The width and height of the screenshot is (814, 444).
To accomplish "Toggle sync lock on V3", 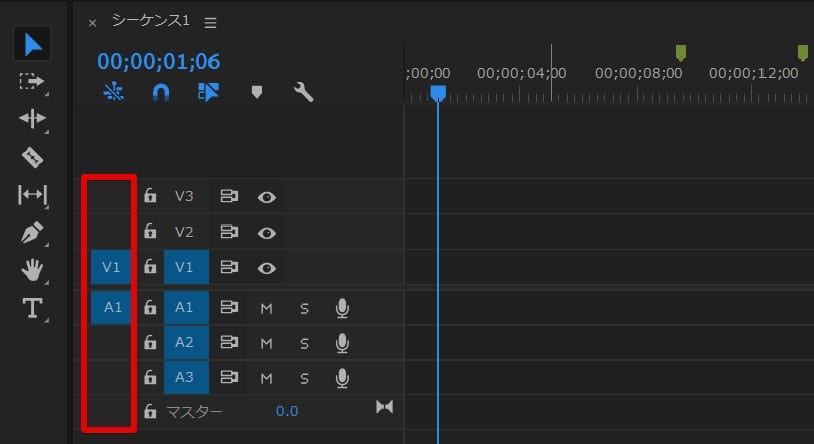I will point(229,196).
